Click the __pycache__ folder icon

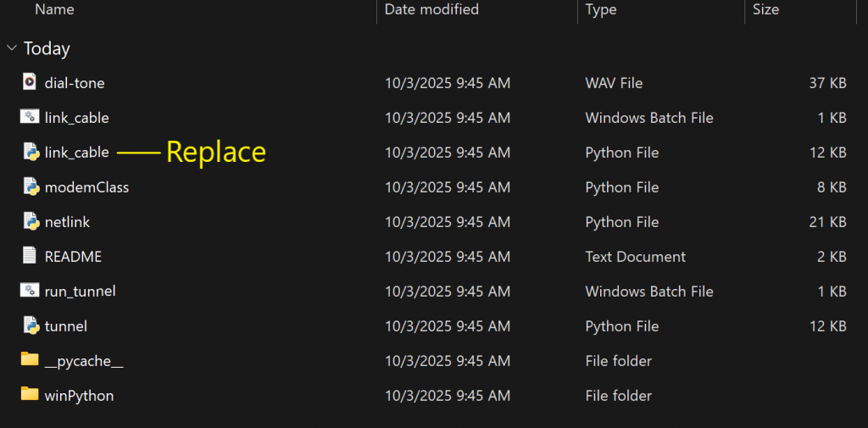pos(30,360)
